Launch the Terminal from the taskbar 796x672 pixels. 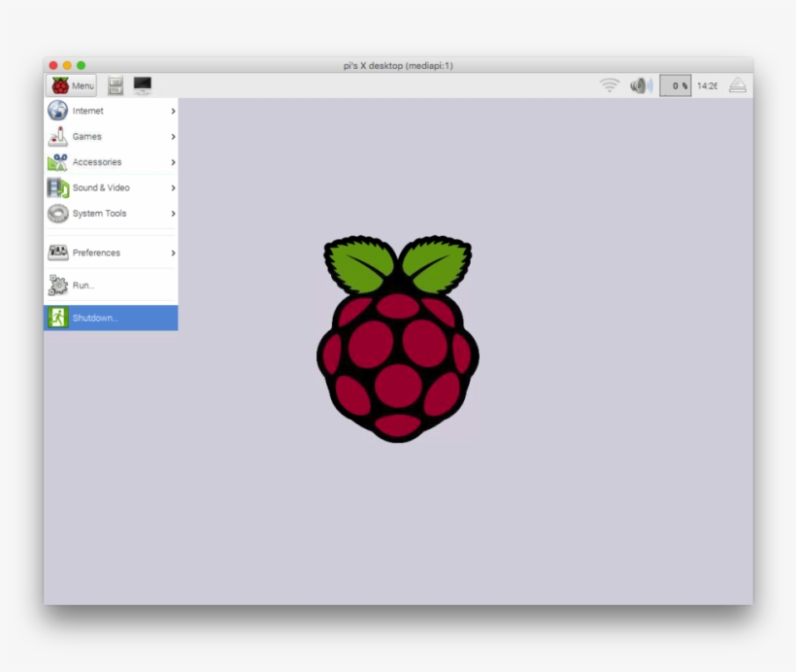click(x=142, y=84)
